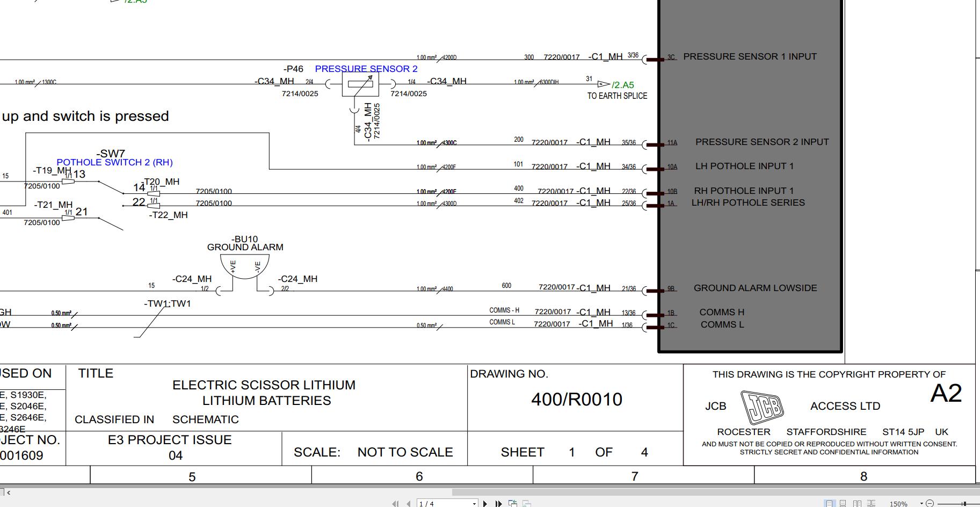Click ELECTRIC SCISSOR LITHIUM title text
Viewport: 980px width, 507px height.
pos(264,385)
